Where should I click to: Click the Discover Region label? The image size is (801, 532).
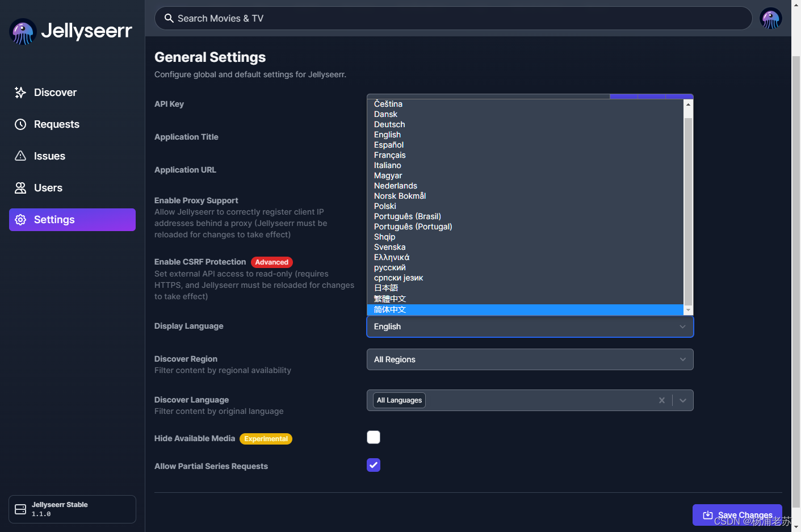point(186,359)
